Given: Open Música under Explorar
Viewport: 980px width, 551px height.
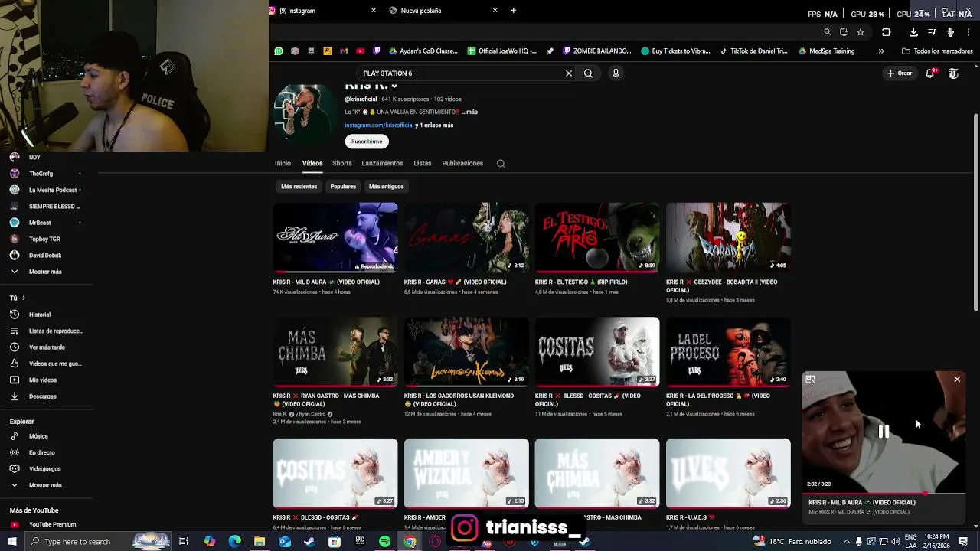Looking at the screenshot, I should point(38,436).
